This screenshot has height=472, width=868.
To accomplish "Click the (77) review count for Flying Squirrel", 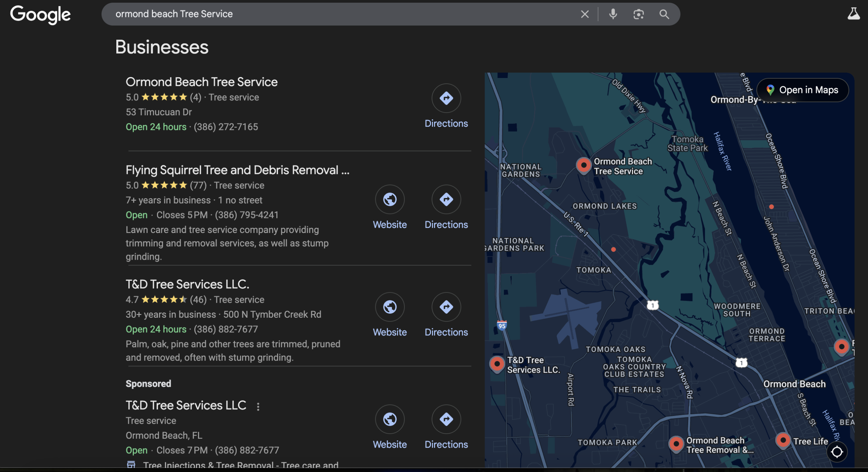I will [x=198, y=185].
